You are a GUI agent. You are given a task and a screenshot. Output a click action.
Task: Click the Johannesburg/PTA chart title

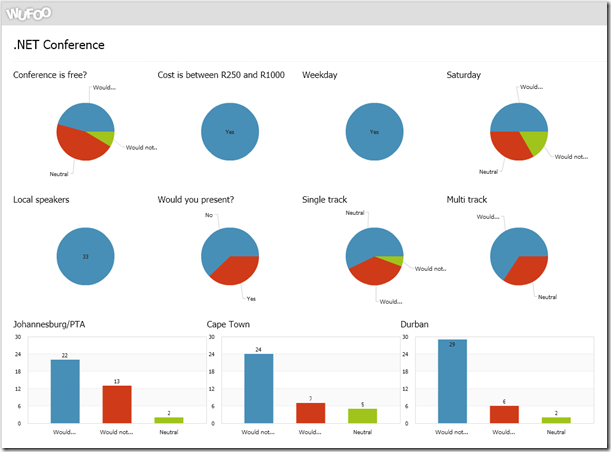click(49, 324)
